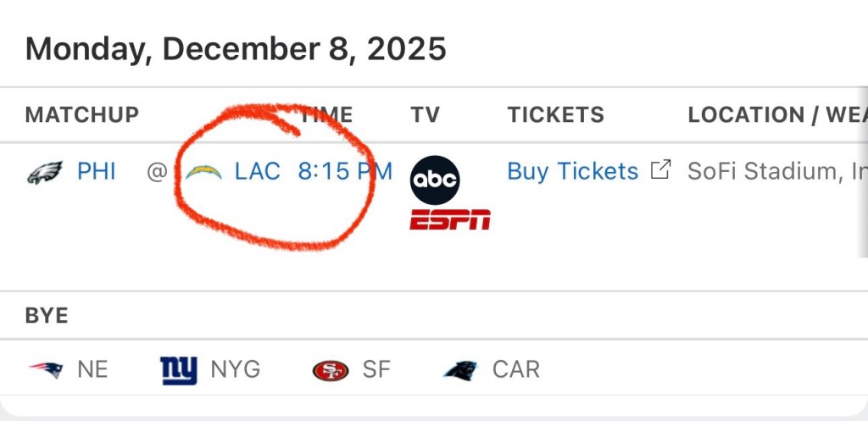Select the 8:15 PM game time link
The image size is (868, 421).
point(345,172)
